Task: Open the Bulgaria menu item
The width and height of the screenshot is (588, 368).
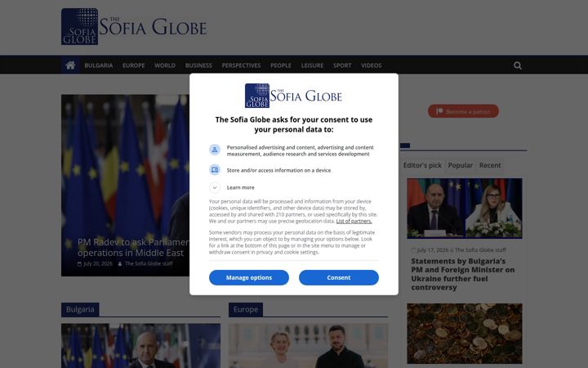Action: tap(99, 65)
